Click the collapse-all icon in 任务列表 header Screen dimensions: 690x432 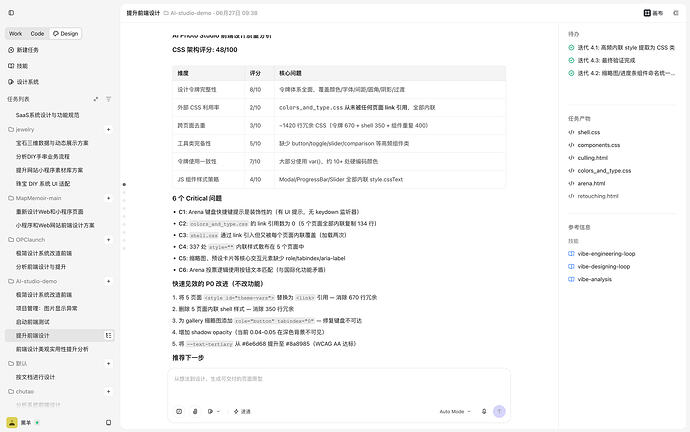coord(96,99)
